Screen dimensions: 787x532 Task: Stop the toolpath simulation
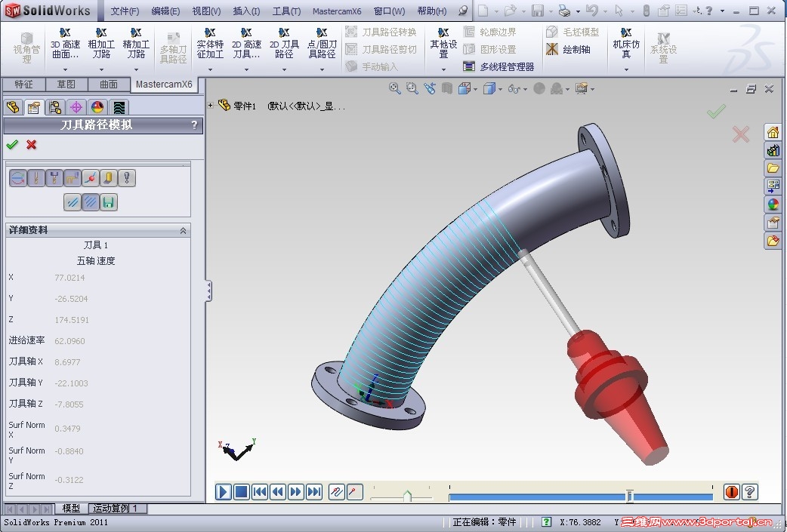242,492
